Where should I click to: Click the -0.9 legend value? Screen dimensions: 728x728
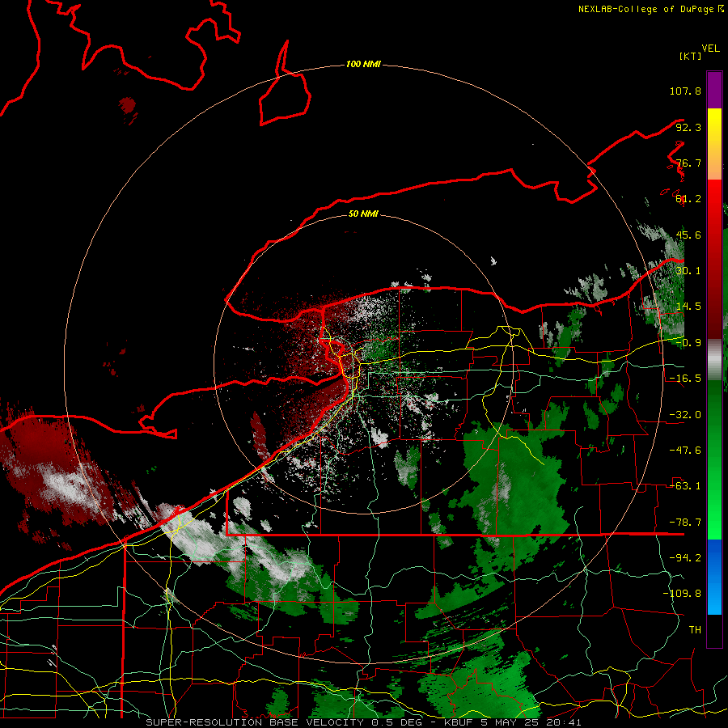688,343
